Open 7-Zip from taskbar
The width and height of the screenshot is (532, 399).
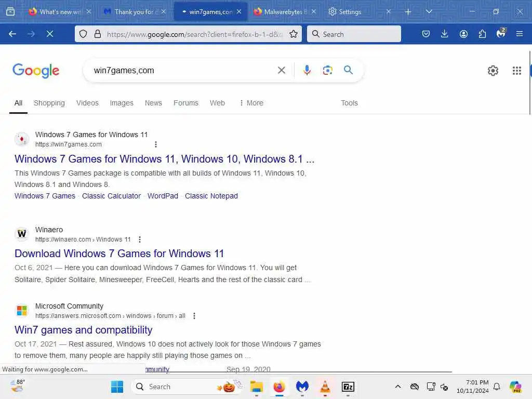tap(348, 387)
